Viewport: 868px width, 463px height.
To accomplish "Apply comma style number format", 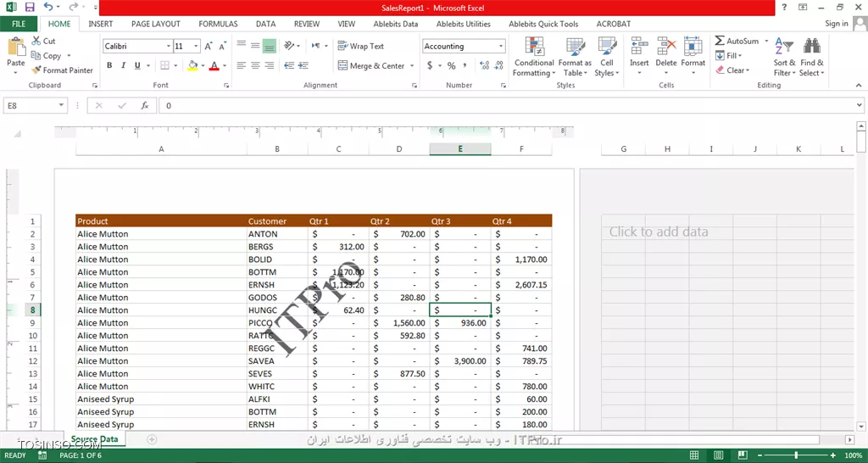I will [x=465, y=66].
